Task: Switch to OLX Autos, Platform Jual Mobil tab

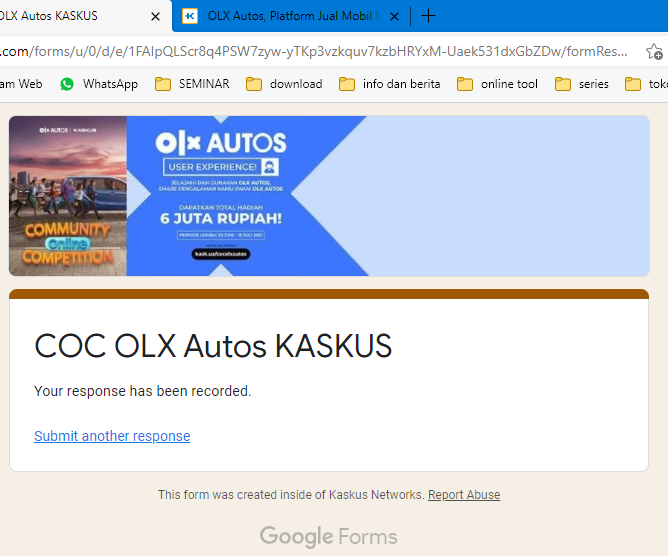Action: tap(290, 16)
